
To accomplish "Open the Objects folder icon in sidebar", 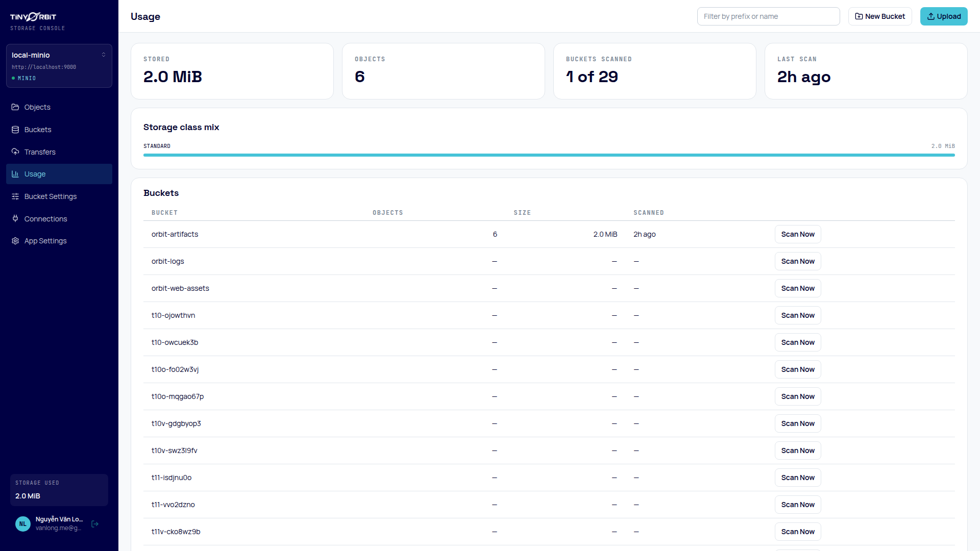I will [15, 107].
